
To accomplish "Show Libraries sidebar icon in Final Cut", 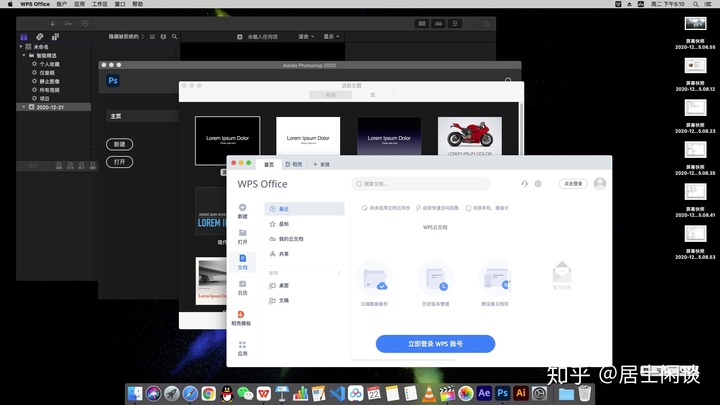I will coord(24,37).
